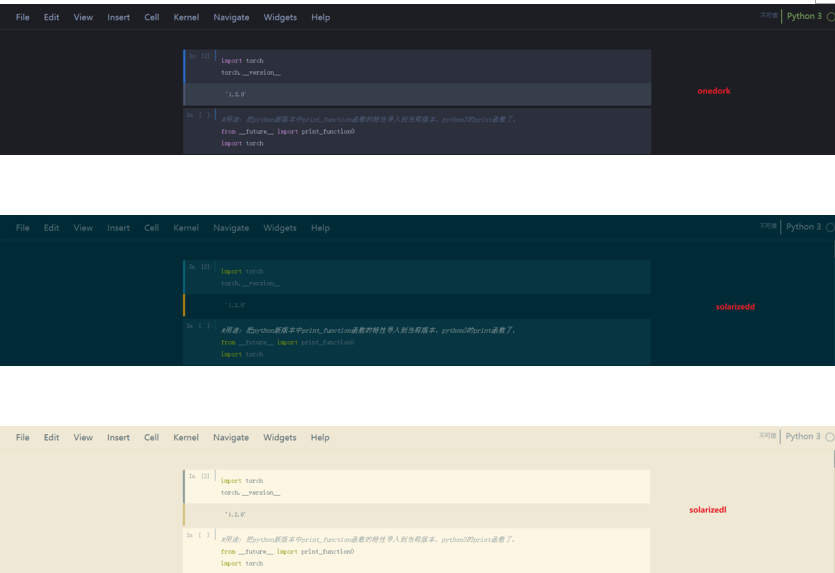This screenshot has height=573, width=835.
Task: Open Navigate menu in the onedork notebook
Action: pos(231,17)
